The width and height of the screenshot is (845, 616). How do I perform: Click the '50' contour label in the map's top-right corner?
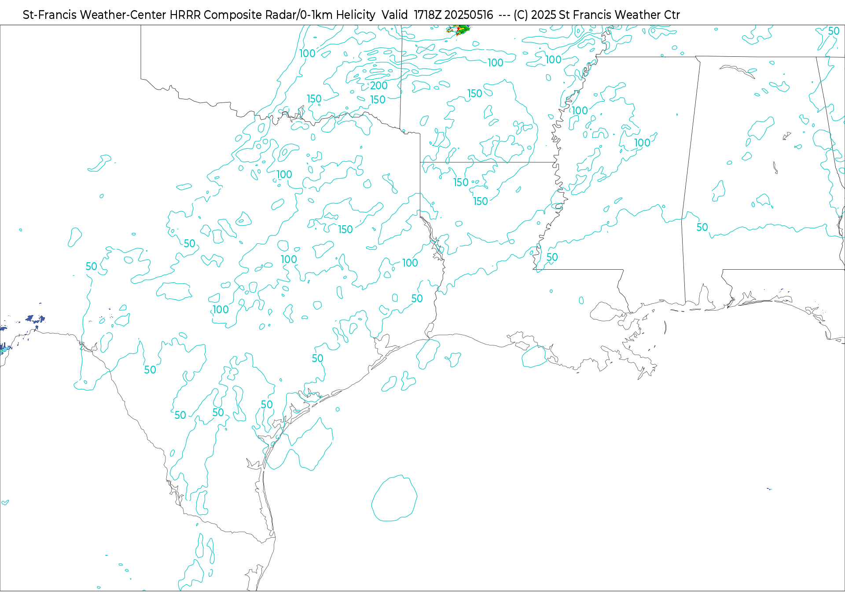coord(834,31)
